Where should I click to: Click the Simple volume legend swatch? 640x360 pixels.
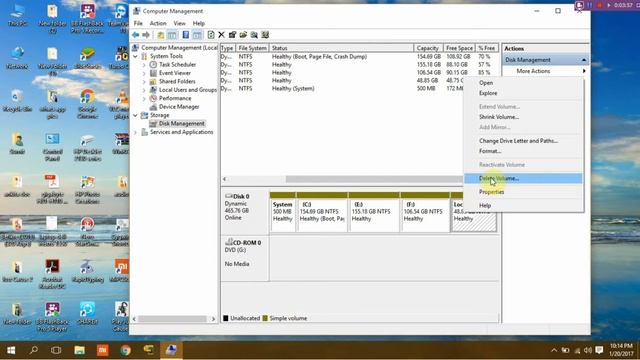coord(265,318)
